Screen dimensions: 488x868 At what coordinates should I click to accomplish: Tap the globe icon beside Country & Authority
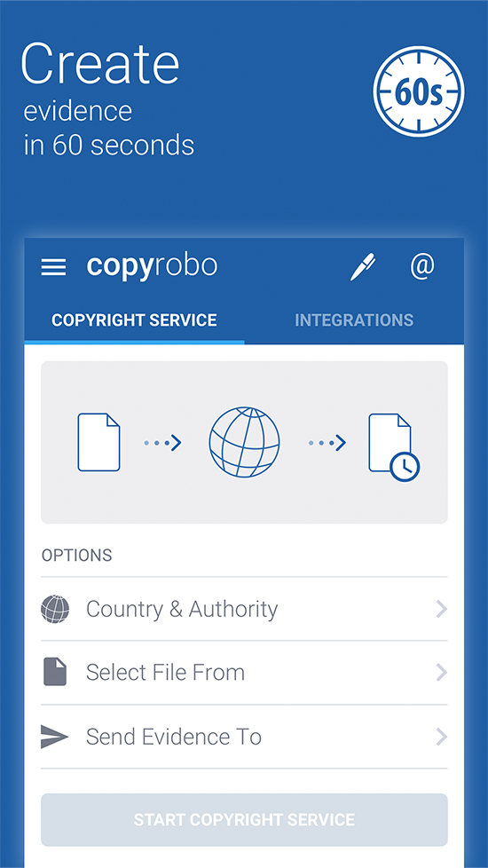coord(55,610)
